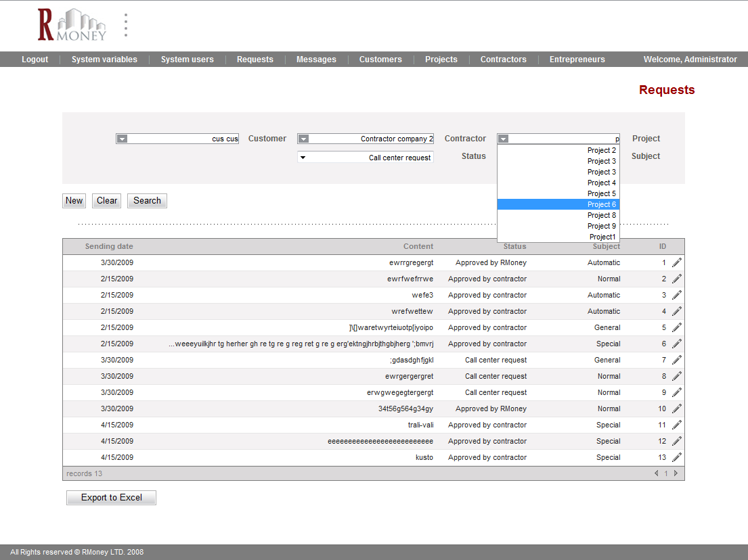Go to the next page of records

coord(676,473)
